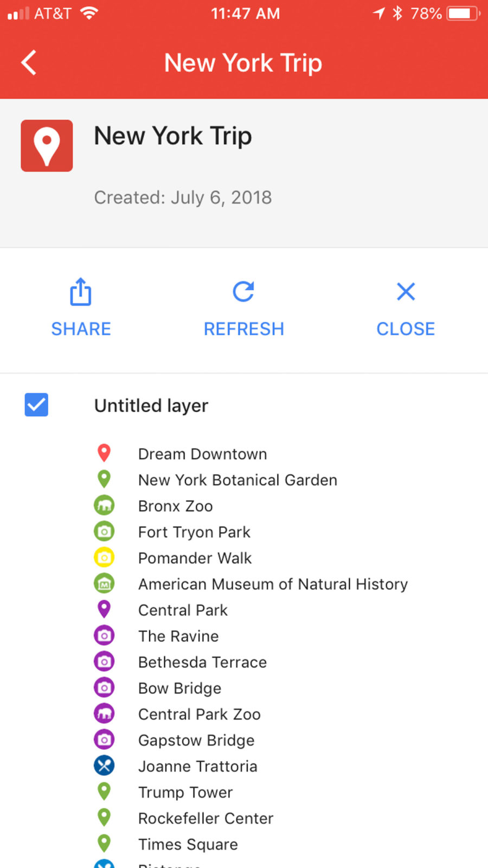Tap the Trump Tower entry
Screen dimensions: 488x868
[x=185, y=793]
